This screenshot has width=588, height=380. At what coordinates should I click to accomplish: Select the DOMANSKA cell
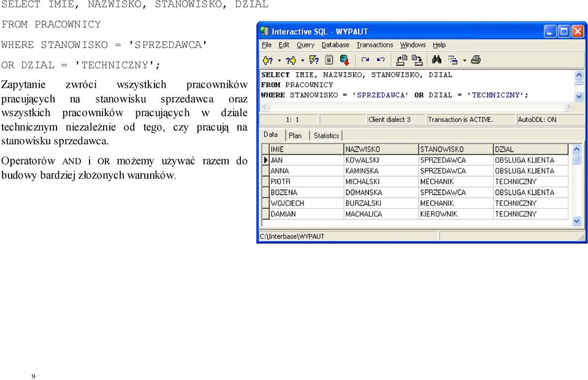pos(381,193)
